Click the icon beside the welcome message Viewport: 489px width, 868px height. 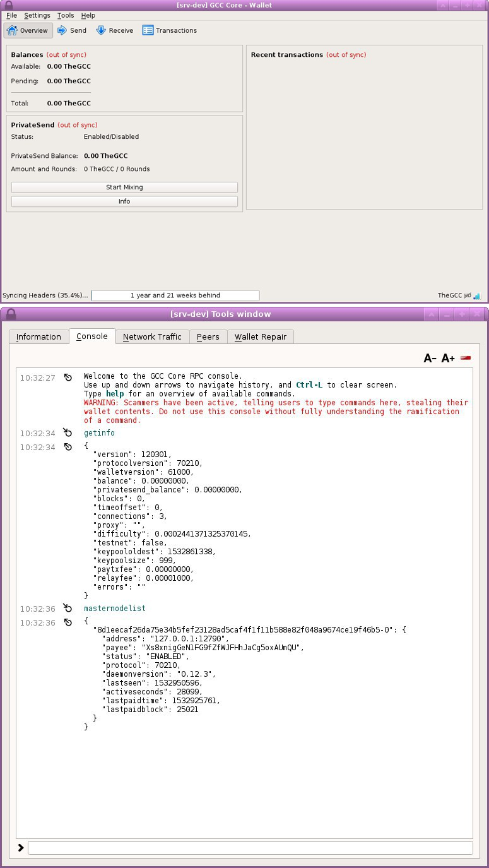point(68,378)
